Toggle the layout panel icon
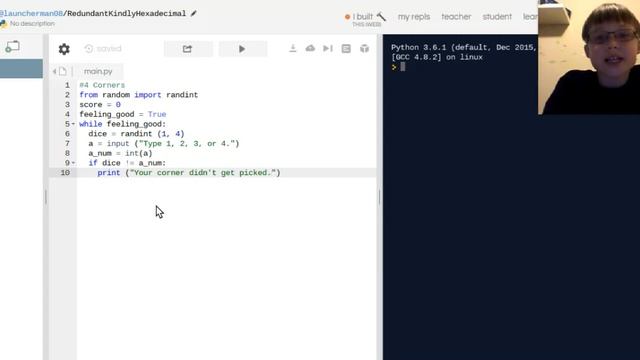The width and height of the screenshot is (640, 360). 346,49
